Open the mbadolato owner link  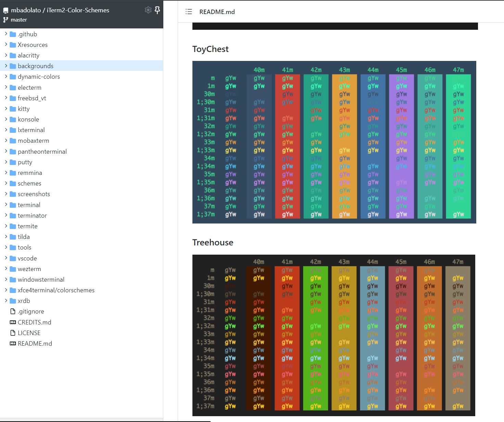[x=26, y=10]
